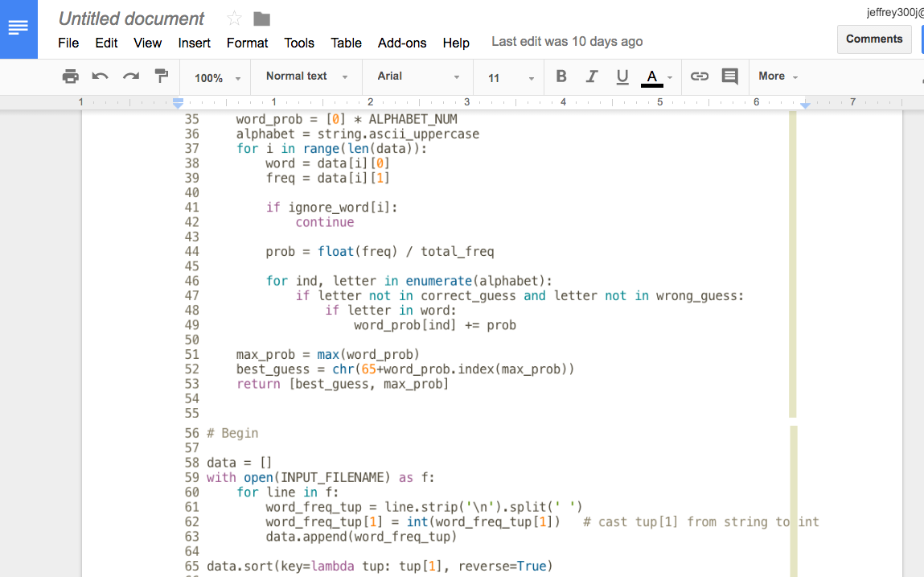Click the right indent marker on ruler
Image resolution: width=924 pixels, height=577 pixels.
click(x=805, y=104)
